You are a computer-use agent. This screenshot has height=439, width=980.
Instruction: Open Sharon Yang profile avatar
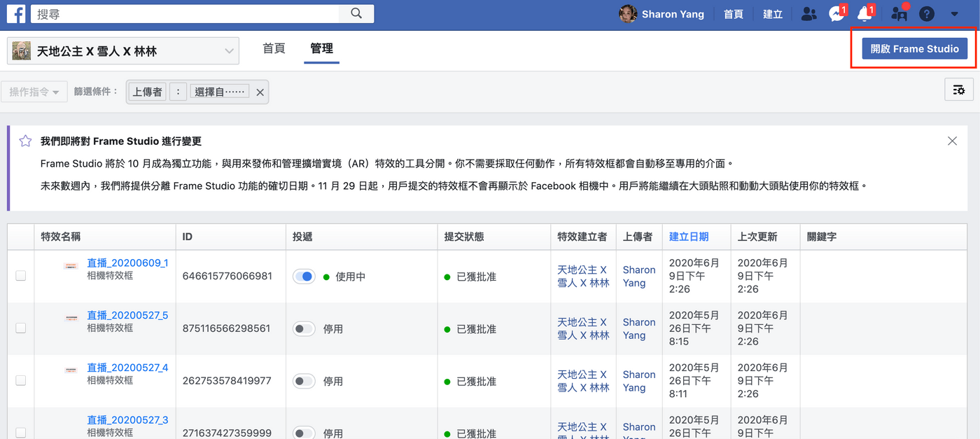tap(628, 14)
